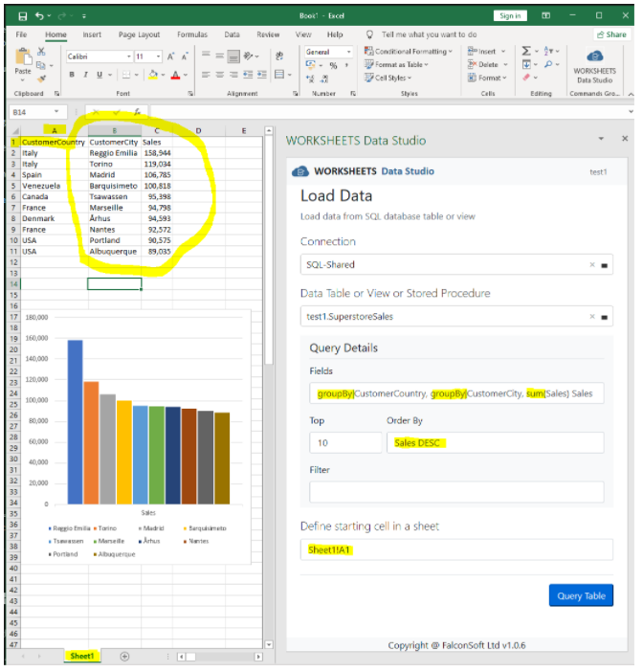The width and height of the screenshot is (643, 672).
Task: Click the Orientation text angle icon
Action: coord(249,56)
